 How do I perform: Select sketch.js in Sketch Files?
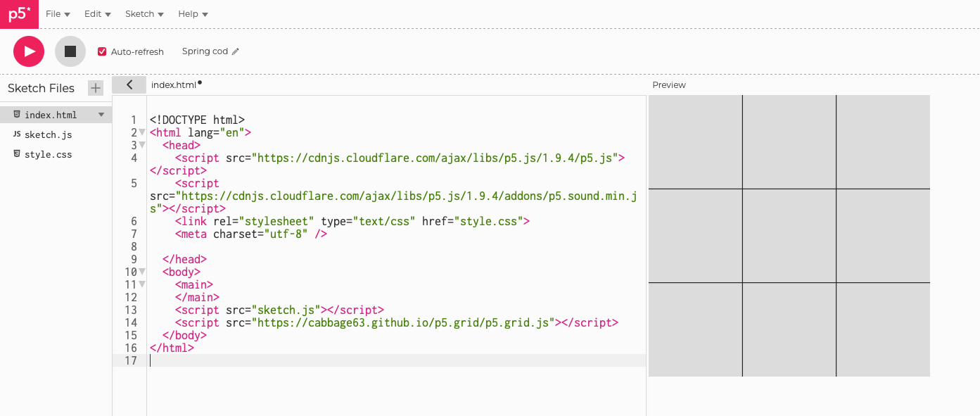point(48,134)
